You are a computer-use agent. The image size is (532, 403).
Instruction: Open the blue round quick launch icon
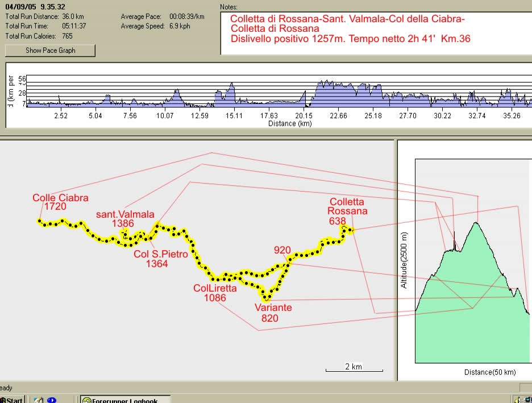coord(52,400)
